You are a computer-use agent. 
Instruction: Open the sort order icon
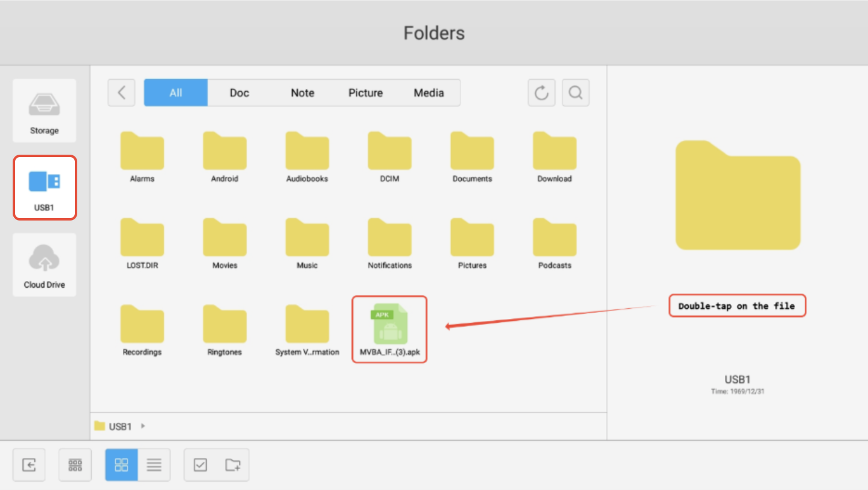pos(74,465)
